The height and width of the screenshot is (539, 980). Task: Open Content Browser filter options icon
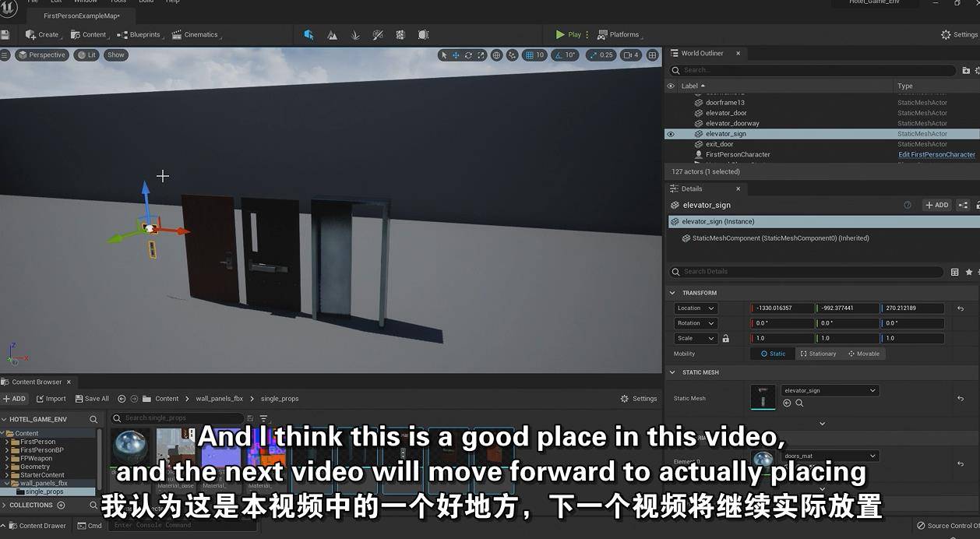[263, 418]
